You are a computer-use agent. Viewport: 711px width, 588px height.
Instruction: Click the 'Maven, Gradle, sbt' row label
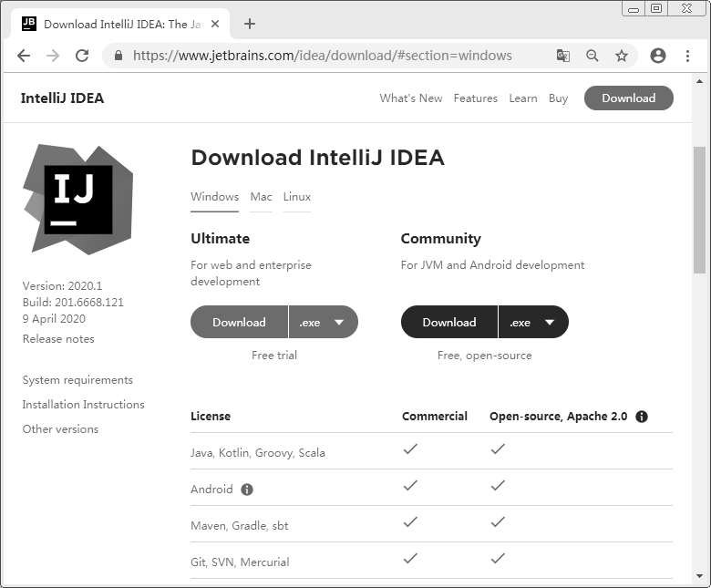tap(240, 525)
